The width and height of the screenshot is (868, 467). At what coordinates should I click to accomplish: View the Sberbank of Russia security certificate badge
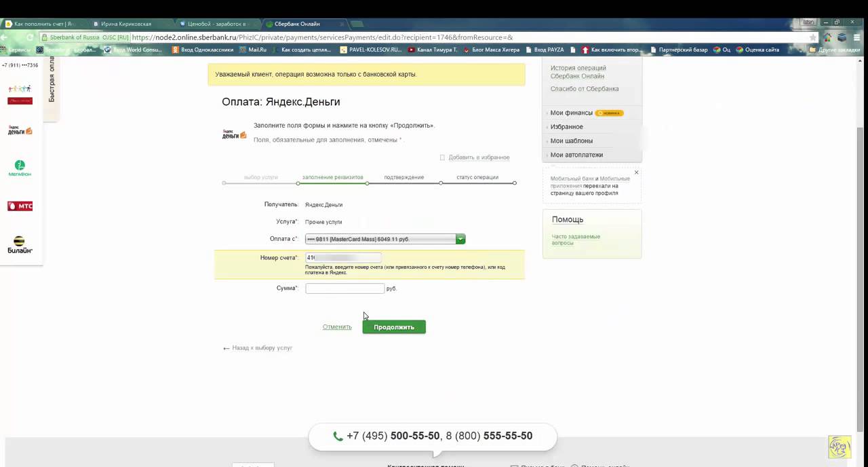(x=85, y=37)
